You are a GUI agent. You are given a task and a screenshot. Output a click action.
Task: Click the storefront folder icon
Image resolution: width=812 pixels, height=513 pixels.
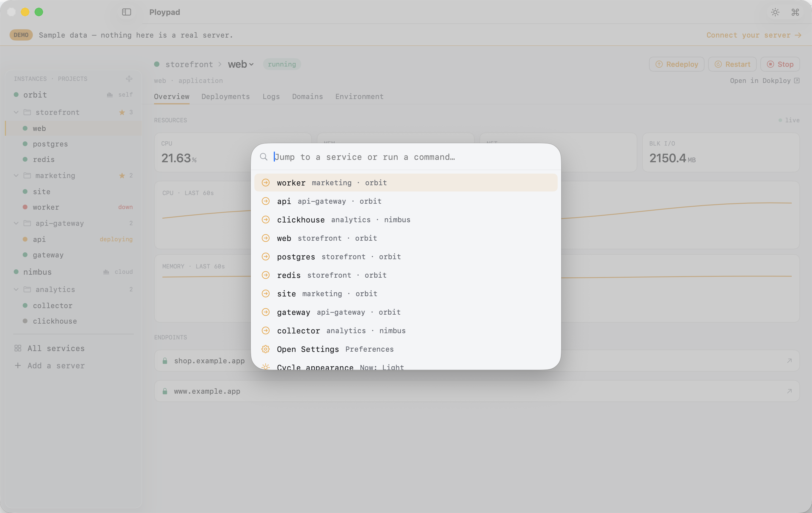tap(27, 112)
